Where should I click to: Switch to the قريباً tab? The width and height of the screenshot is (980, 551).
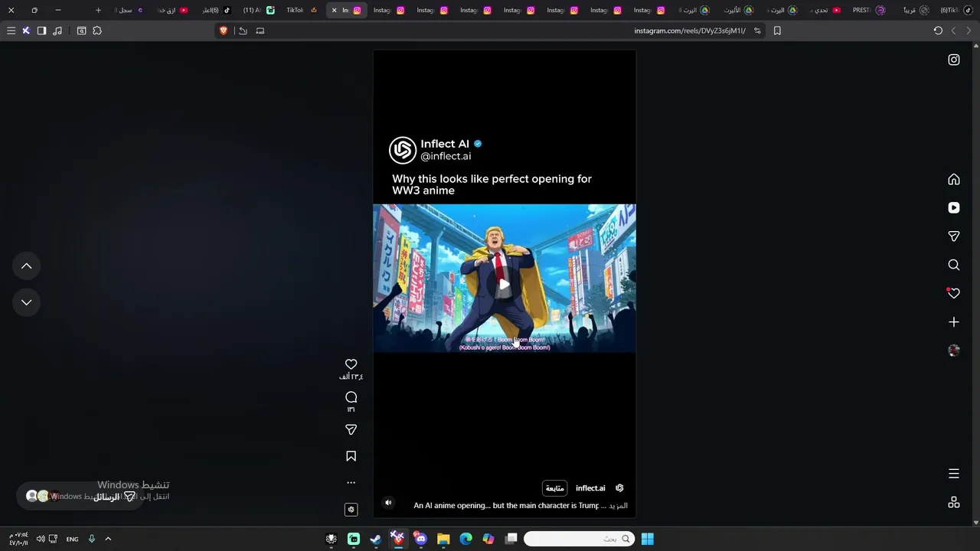click(915, 10)
